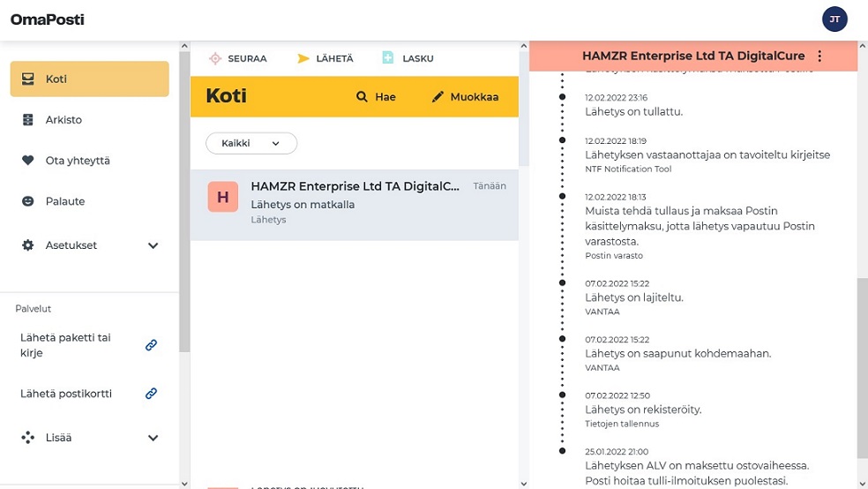Viewport: 868px width, 489px height.
Task: Open the three-dot menu beside DigitalCure title
Action: click(819, 56)
